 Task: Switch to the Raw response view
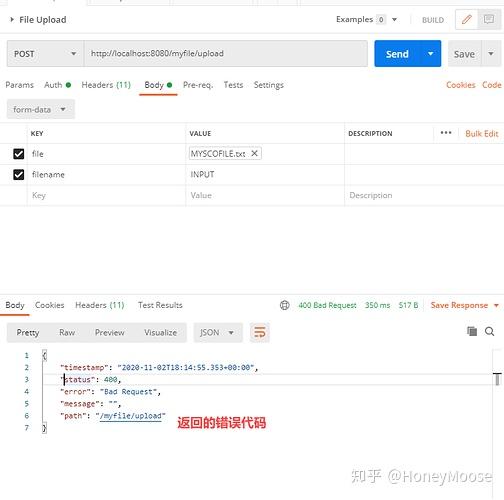[x=67, y=332]
